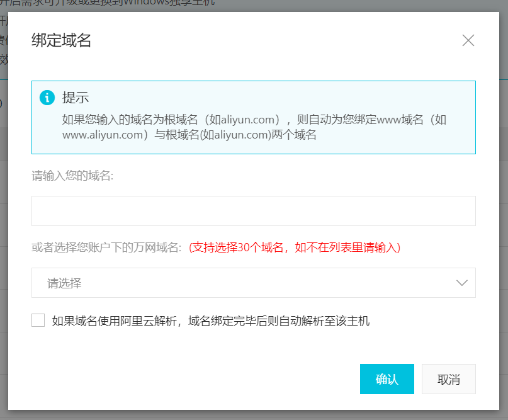Image resolution: width=508 pixels, height=420 pixels.
Task: Click the 提示 heading in the notice box
Action: (76, 98)
